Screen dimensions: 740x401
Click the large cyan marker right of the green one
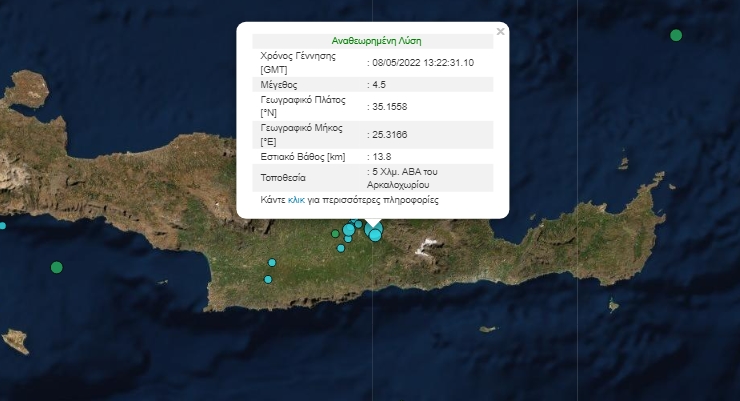click(x=348, y=230)
